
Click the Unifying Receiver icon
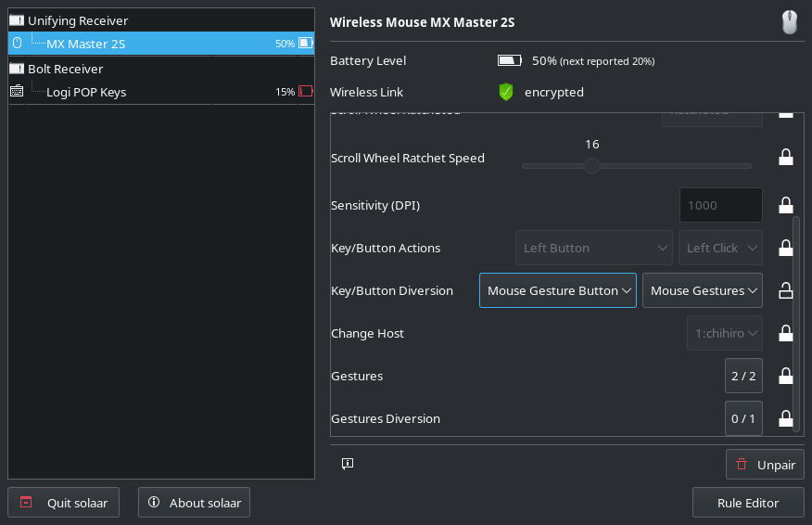coord(17,20)
